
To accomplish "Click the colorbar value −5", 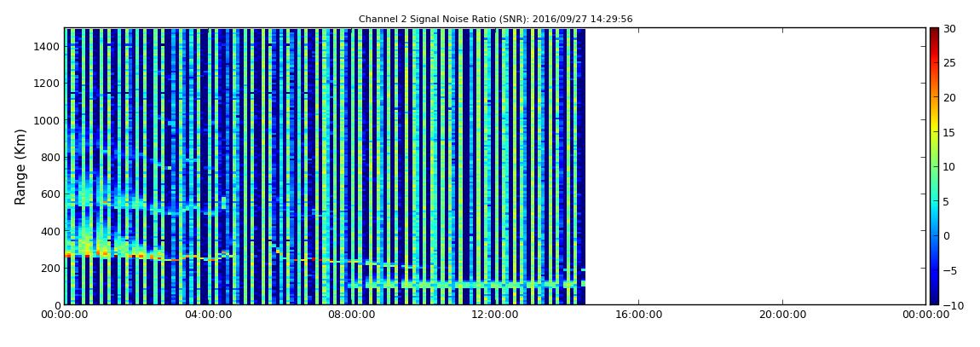I will [951, 271].
